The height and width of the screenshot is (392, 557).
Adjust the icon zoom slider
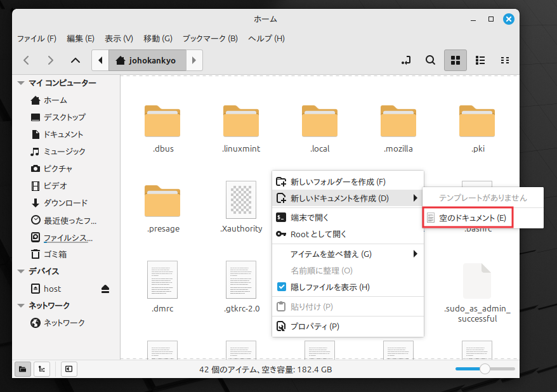pyautogui.click(x=485, y=369)
